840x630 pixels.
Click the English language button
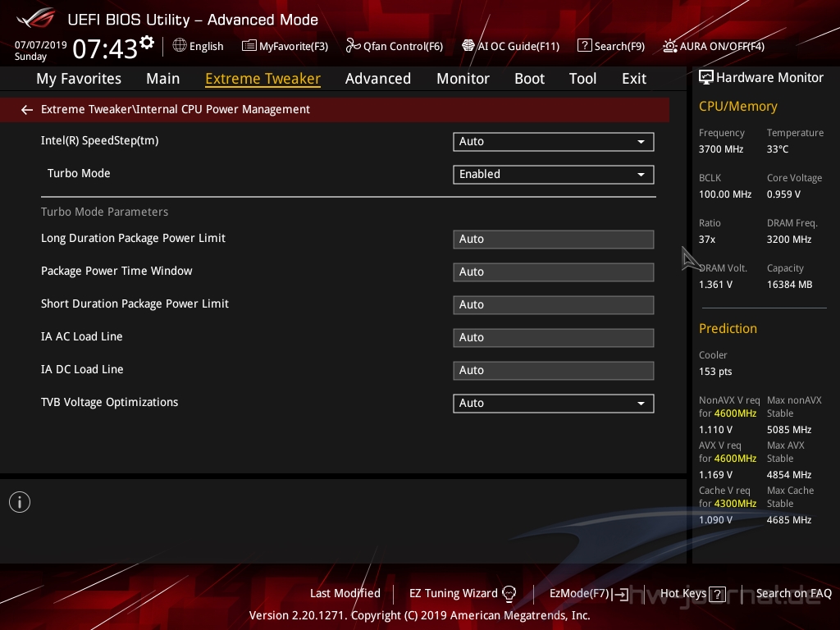[206, 46]
